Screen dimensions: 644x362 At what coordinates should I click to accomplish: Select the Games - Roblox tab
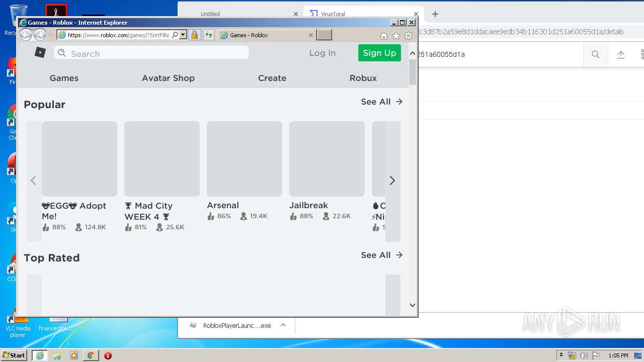point(267,35)
